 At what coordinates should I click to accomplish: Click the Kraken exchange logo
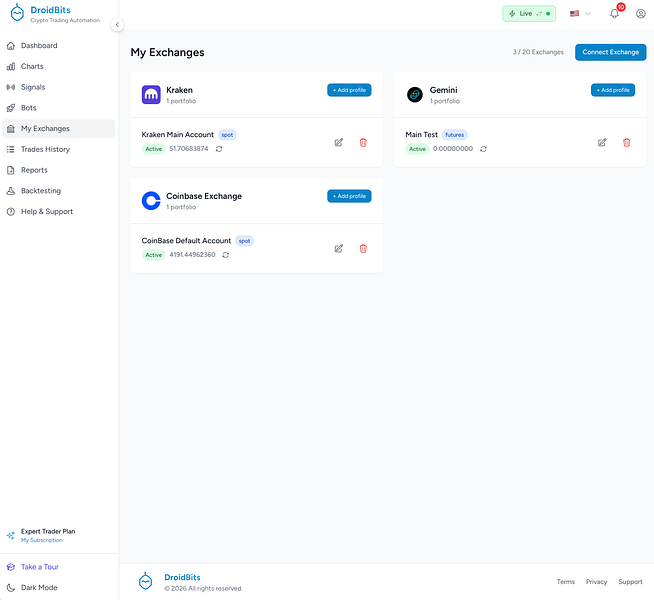click(x=151, y=95)
